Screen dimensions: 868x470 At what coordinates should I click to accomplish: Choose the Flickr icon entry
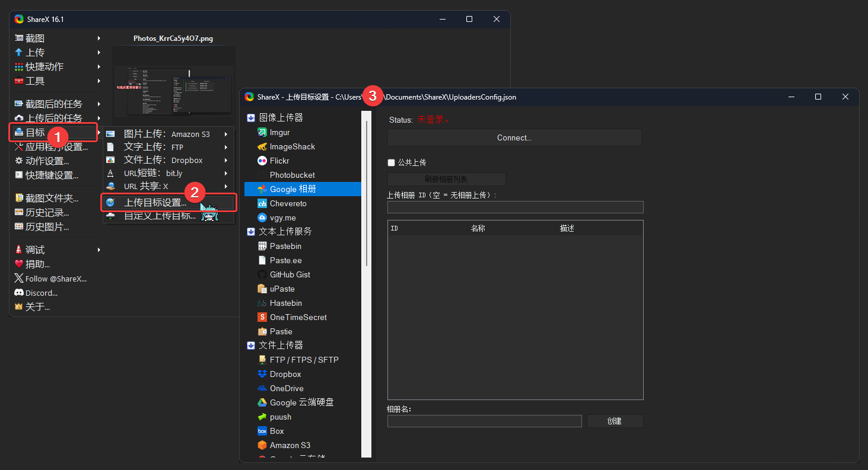coord(262,161)
